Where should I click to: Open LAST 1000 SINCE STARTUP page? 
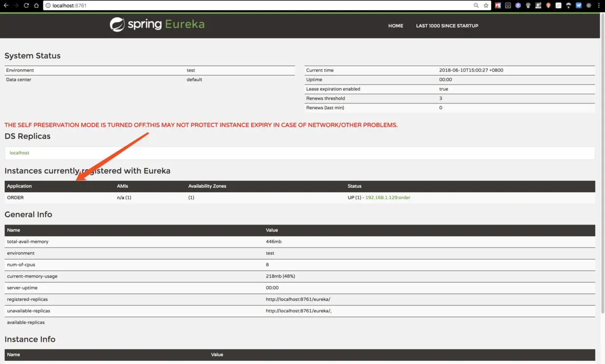point(447,26)
